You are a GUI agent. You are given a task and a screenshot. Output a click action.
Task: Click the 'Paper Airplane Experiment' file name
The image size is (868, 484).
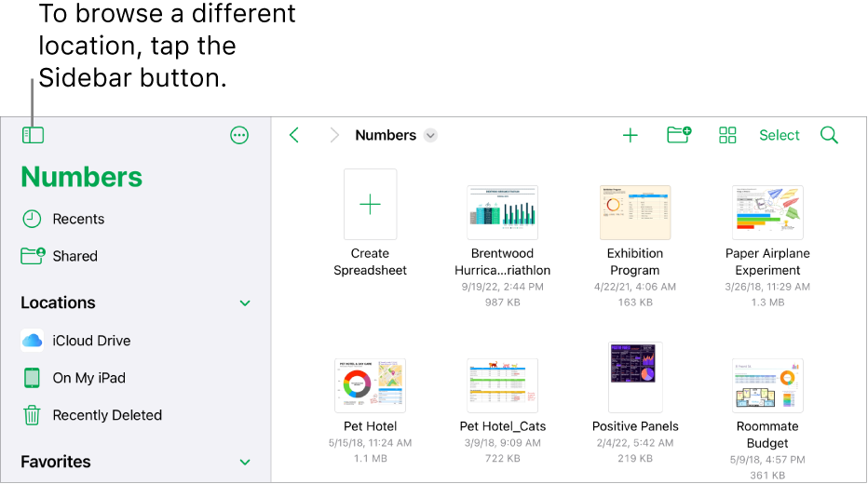click(x=767, y=262)
